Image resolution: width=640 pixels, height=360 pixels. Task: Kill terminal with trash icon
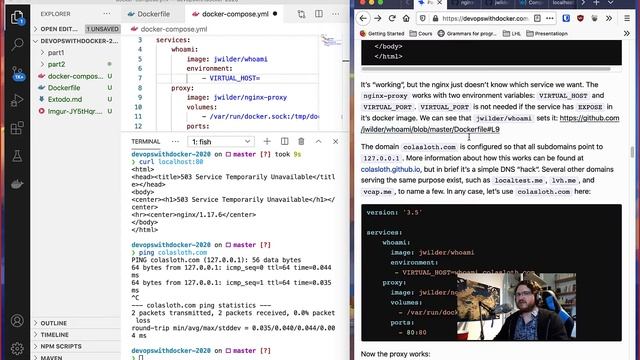click(301, 141)
